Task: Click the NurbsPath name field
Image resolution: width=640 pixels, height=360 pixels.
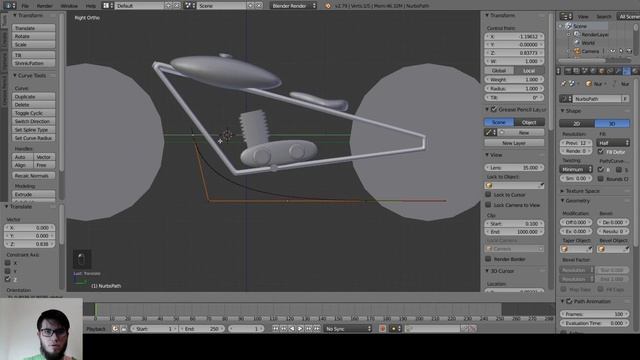Action: pyautogui.click(x=598, y=99)
